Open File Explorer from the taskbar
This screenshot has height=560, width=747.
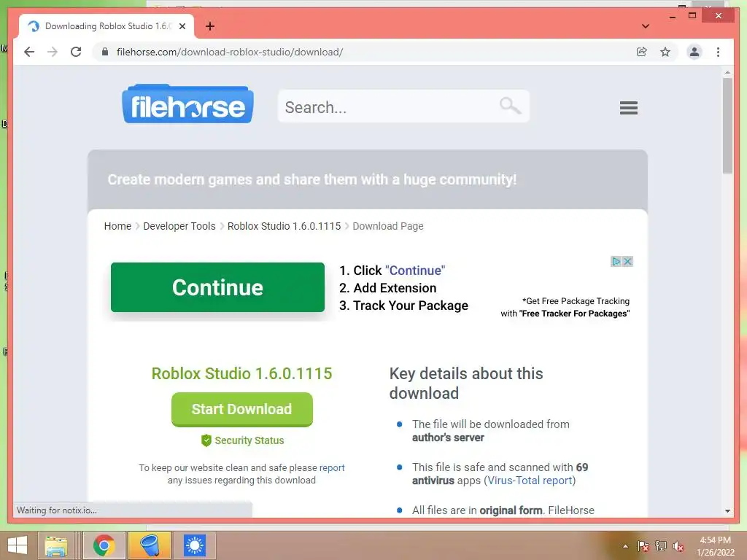[56, 545]
